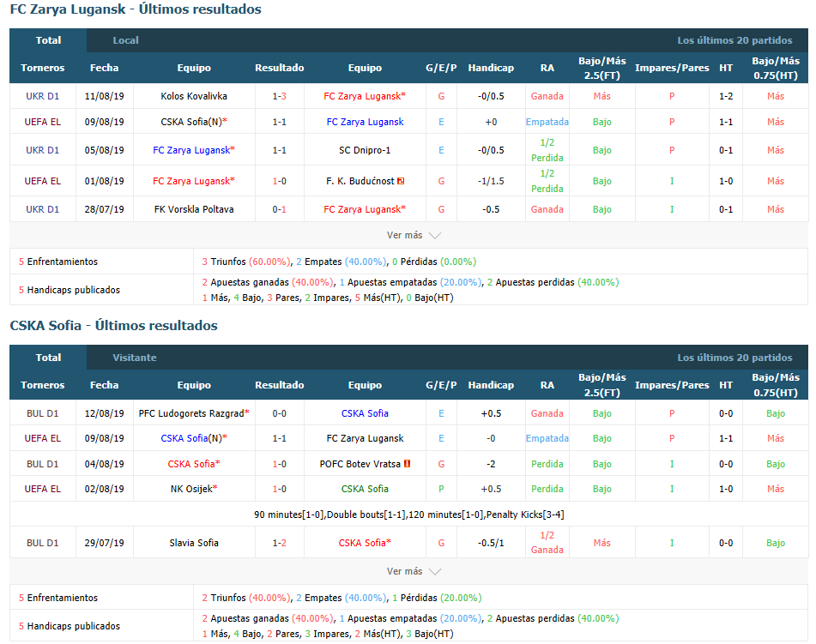Image resolution: width=816 pixels, height=644 pixels.
Task: Click the -2 handicap in Botev Vratsa row
Action: (x=491, y=464)
